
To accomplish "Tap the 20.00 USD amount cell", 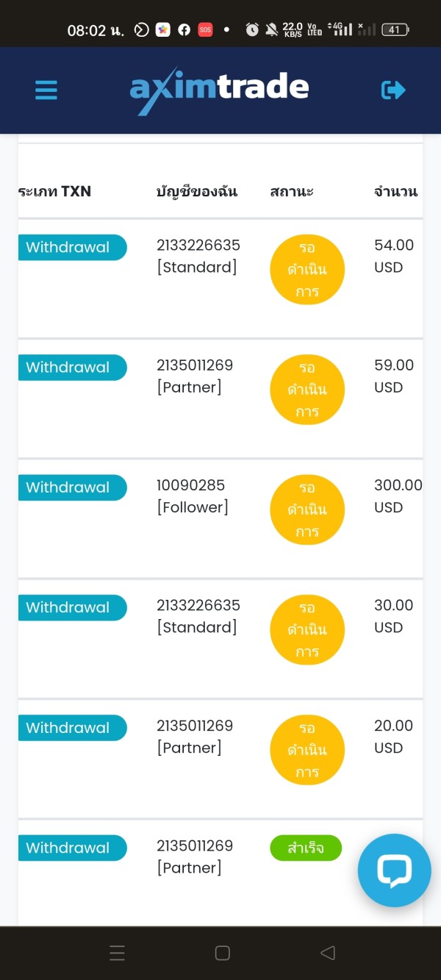I will pos(394,736).
